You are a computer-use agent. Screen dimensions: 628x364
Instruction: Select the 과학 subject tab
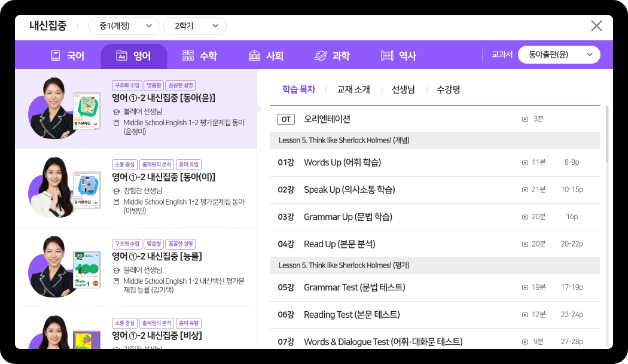click(332, 56)
